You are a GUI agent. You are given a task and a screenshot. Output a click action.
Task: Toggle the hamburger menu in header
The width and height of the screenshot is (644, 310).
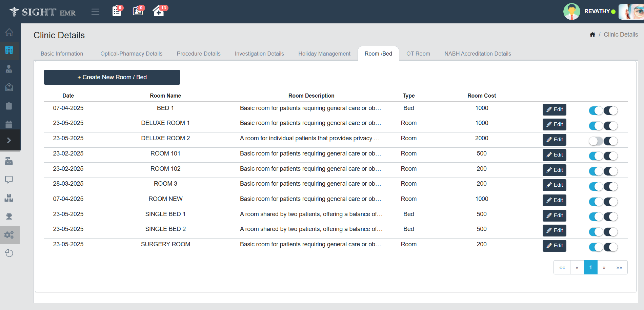coord(95,12)
